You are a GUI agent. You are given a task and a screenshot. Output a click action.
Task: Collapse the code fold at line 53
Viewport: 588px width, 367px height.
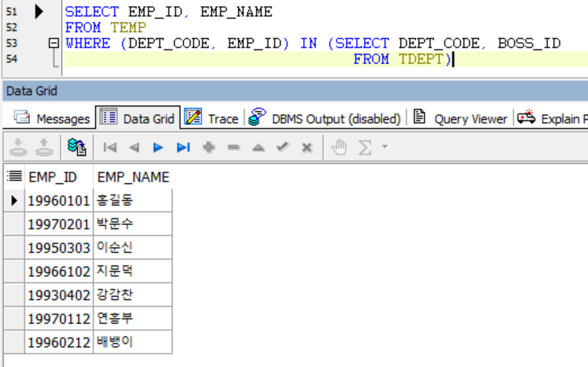pos(53,43)
